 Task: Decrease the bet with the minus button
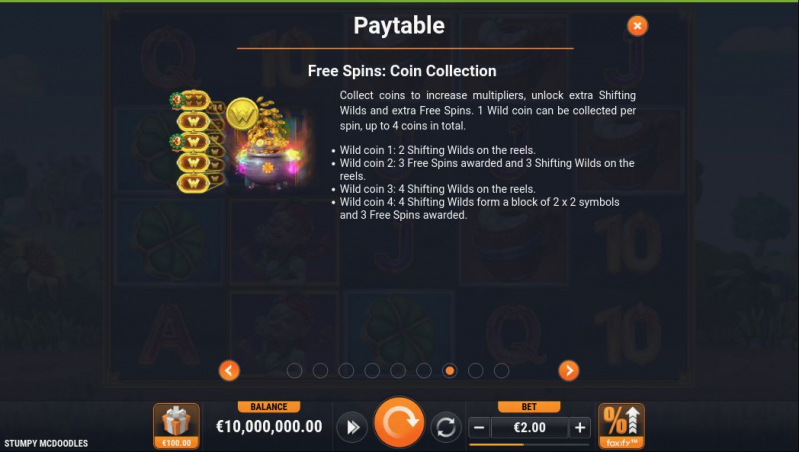[479, 428]
